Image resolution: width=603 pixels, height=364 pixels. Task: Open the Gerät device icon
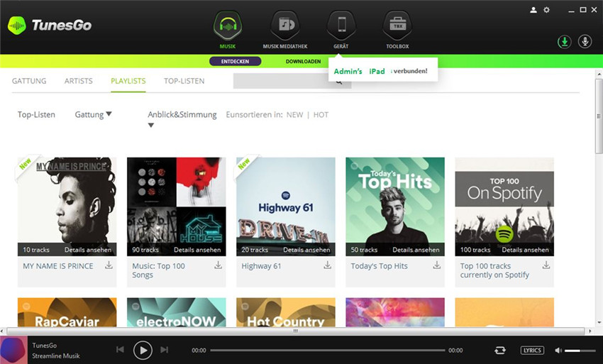(x=341, y=26)
